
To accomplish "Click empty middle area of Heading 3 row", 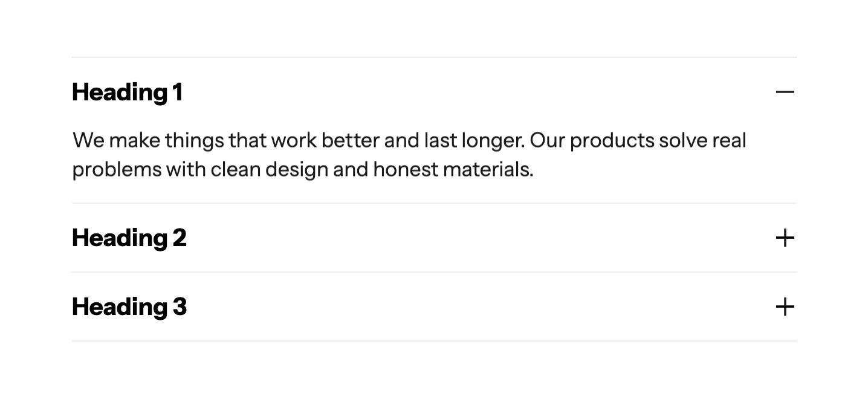I will pos(453,307).
